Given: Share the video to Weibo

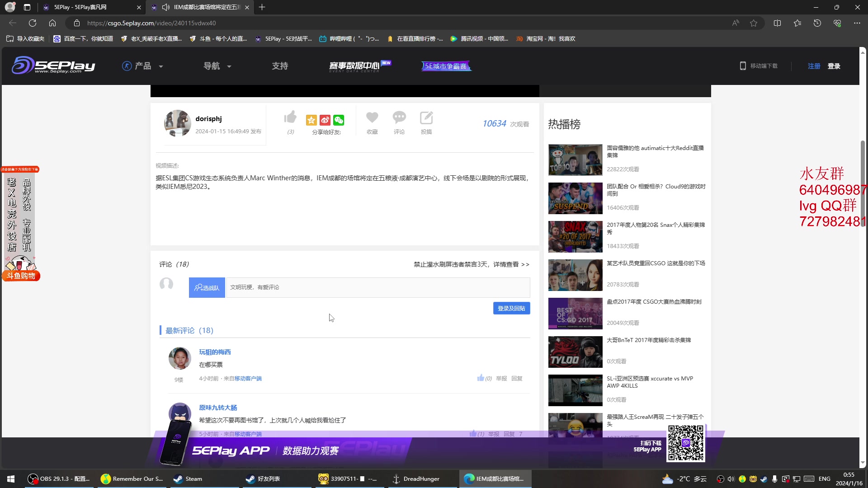Looking at the screenshot, I should pyautogui.click(x=325, y=120).
